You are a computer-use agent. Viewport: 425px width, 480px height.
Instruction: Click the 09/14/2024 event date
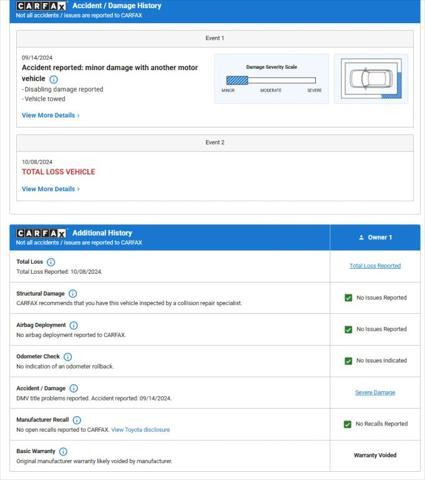37,58
